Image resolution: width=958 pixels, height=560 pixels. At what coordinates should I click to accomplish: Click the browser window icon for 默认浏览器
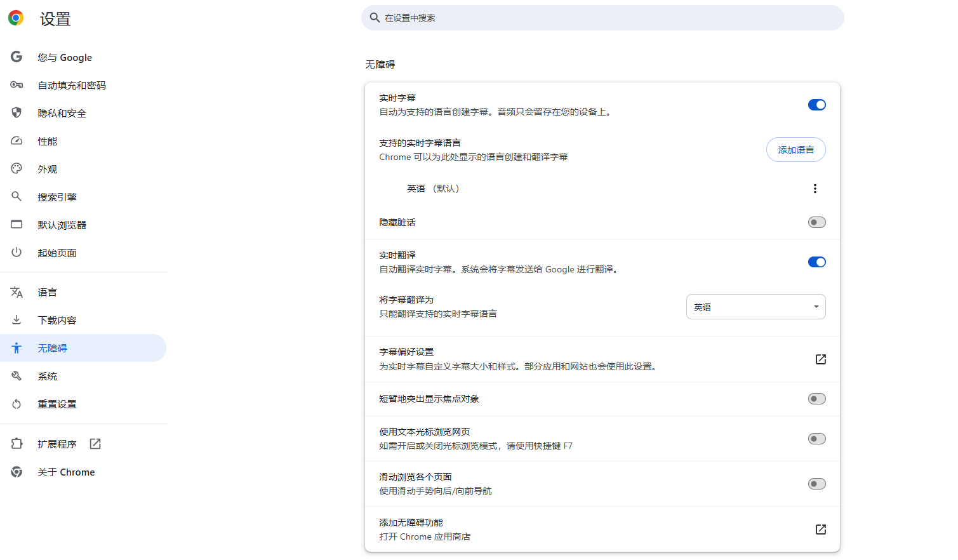17,225
